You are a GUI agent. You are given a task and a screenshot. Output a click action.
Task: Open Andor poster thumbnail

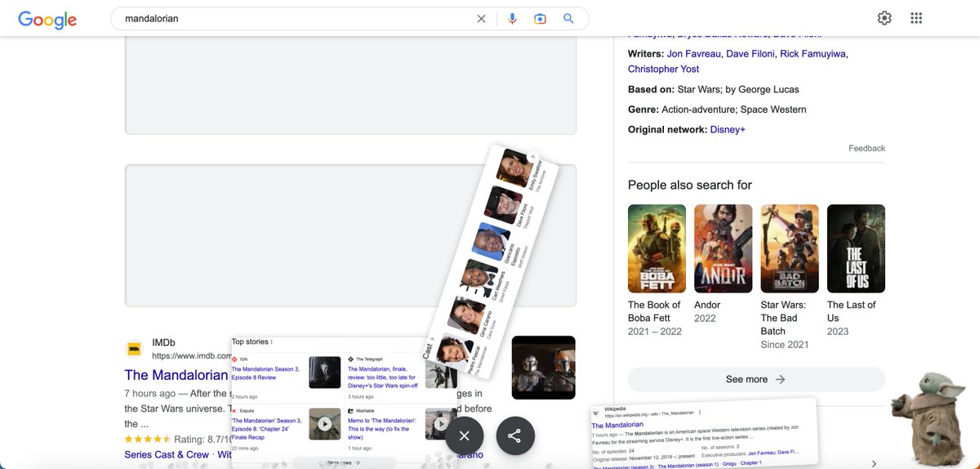coord(723,248)
